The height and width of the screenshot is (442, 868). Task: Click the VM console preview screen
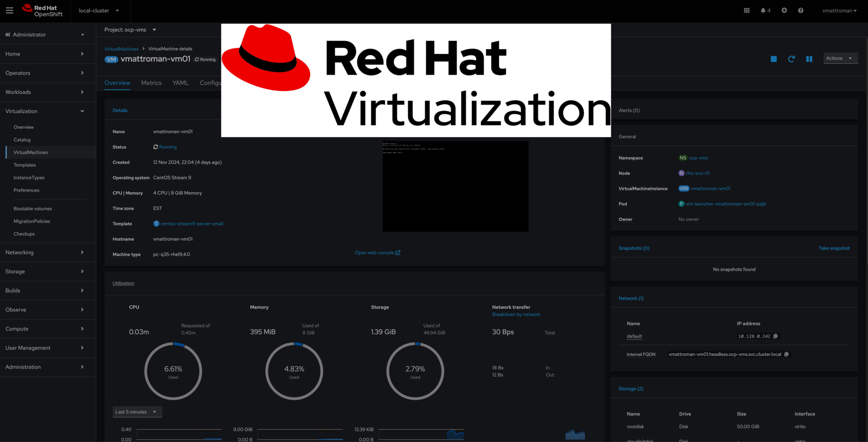coord(455,186)
